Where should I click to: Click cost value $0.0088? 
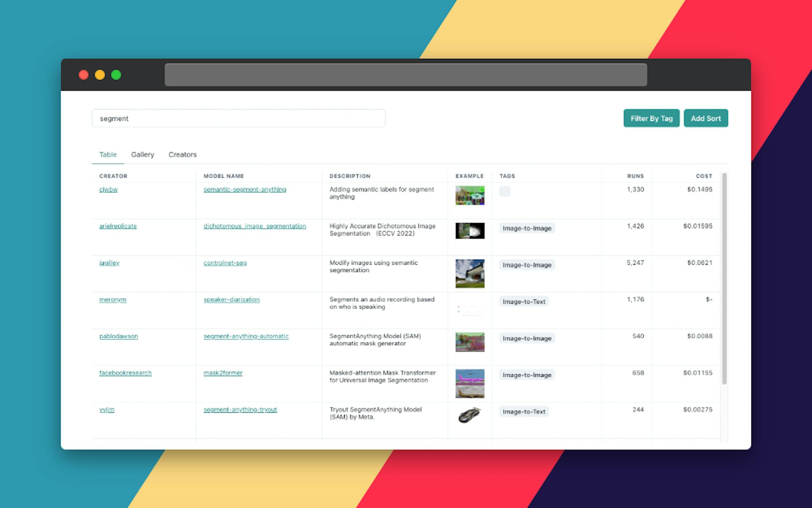click(700, 336)
